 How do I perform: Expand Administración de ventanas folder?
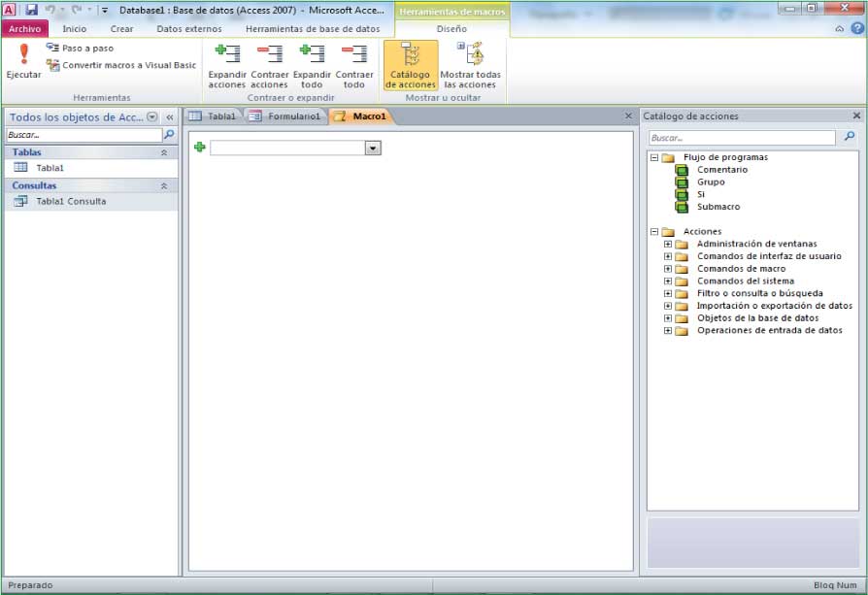pos(668,244)
